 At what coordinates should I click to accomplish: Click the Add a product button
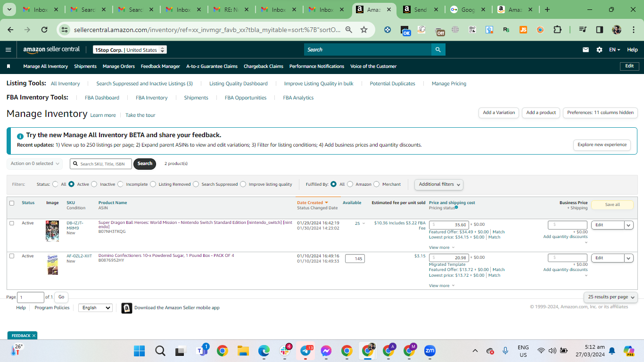[x=541, y=113]
